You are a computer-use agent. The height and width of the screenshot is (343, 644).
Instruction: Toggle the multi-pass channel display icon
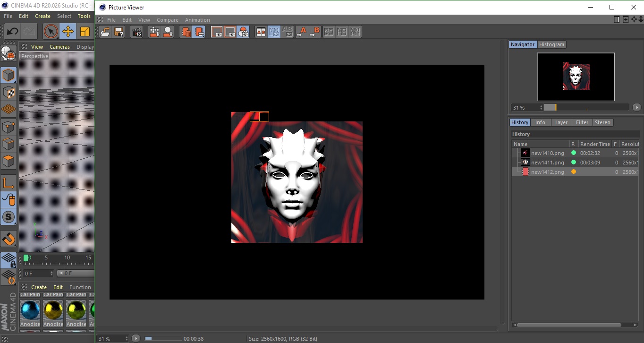(244, 32)
